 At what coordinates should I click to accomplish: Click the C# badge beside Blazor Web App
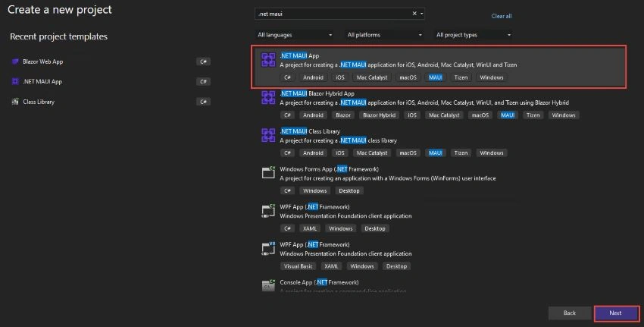click(x=203, y=61)
